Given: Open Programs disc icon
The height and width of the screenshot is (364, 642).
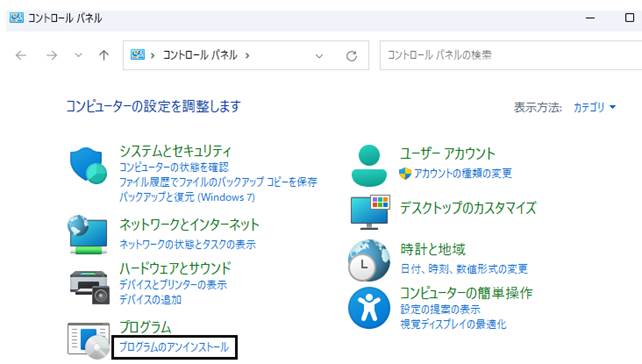Looking at the screenshot, I should point(88,341).
